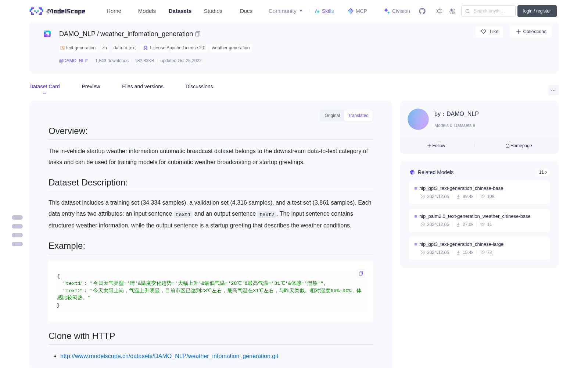The image size is (588, 368).
Task: Focus the search anything input field
Action: pos(488,11)
